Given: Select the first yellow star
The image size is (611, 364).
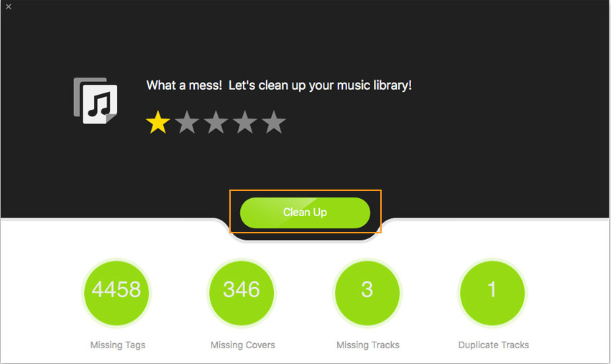Looking at the screenshot, I should (158, 122).
